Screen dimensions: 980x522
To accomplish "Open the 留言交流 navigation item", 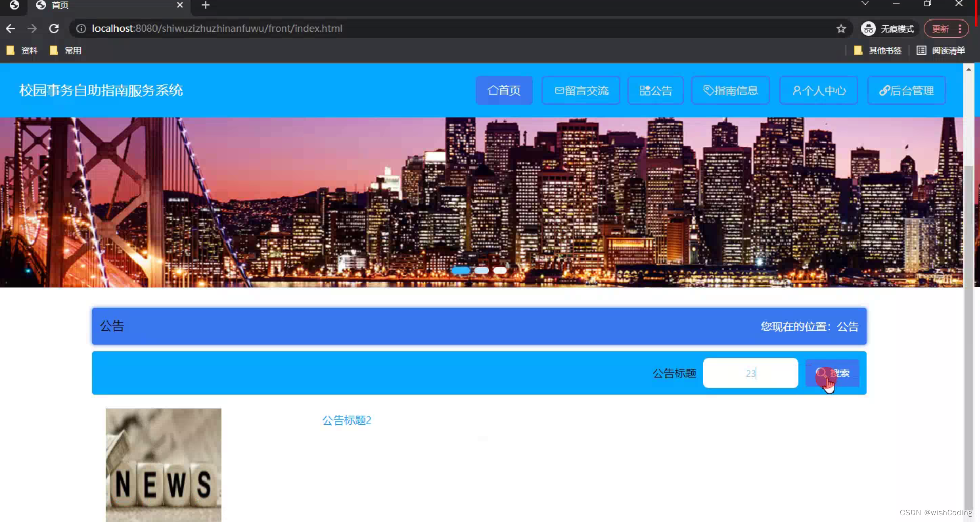I will [x=581, y=90].
